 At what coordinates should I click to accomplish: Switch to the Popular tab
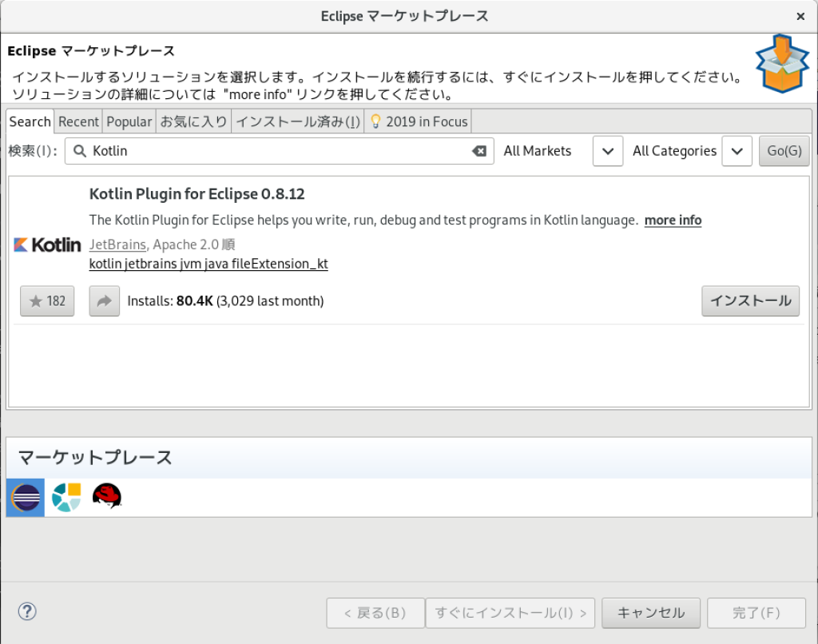point(129,121)
